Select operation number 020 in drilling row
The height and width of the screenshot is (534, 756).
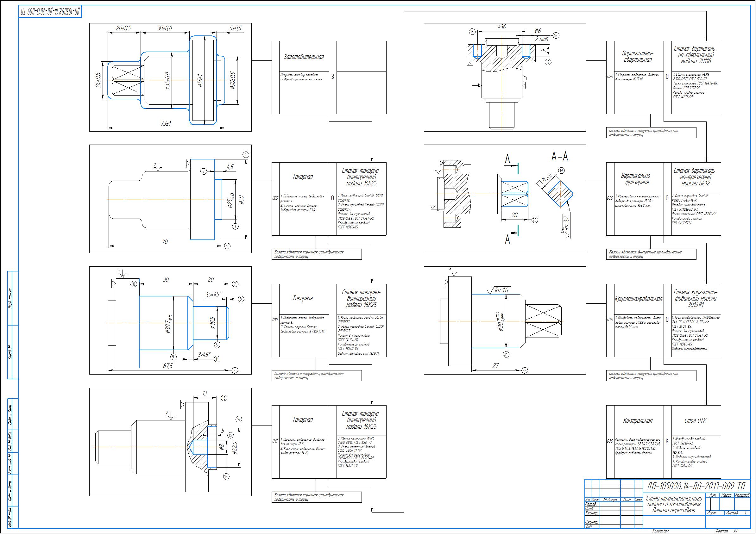[x=610, y=76]
